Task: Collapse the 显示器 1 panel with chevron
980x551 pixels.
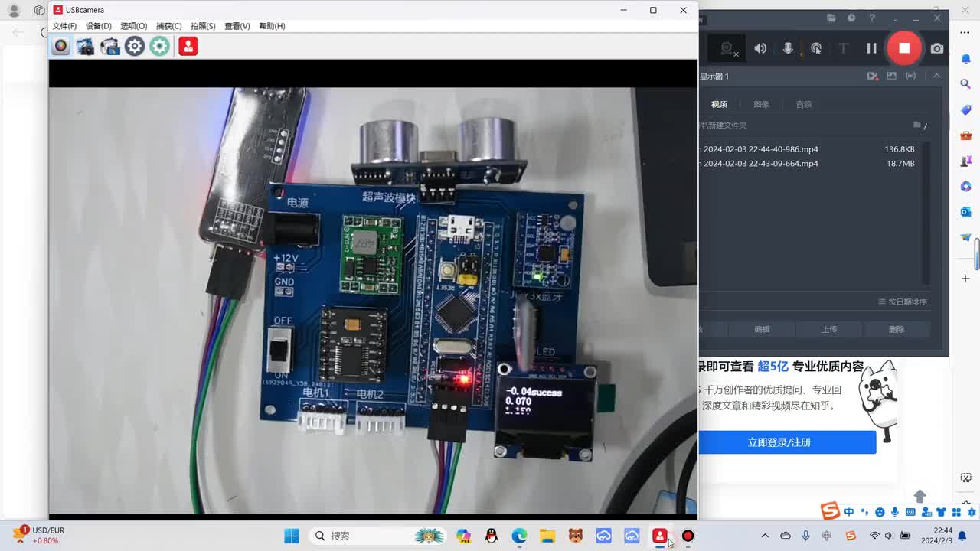Action: tap(936, 76)
